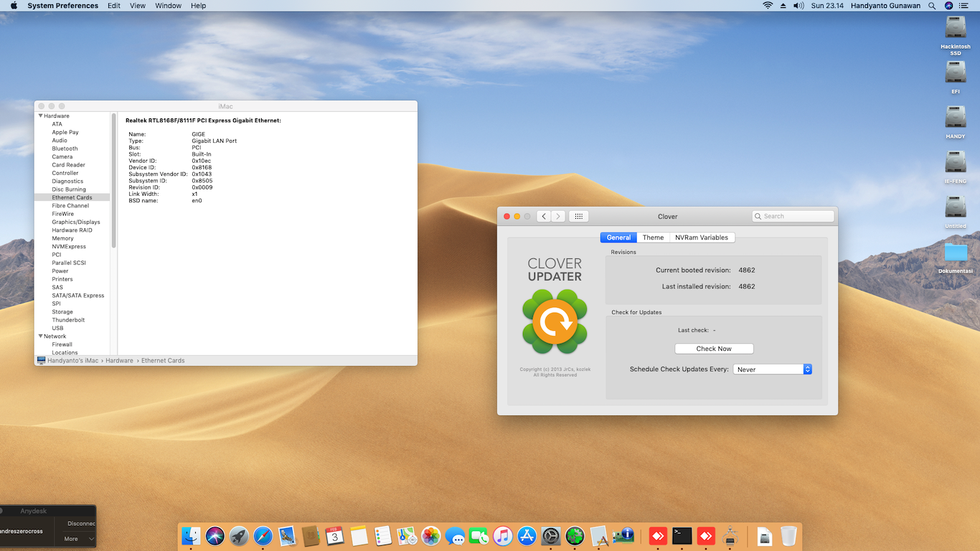Open Safari from the Dock
The width and height of the screenshot is (980, 551).
pyautogui.click(x=263, y=536)
